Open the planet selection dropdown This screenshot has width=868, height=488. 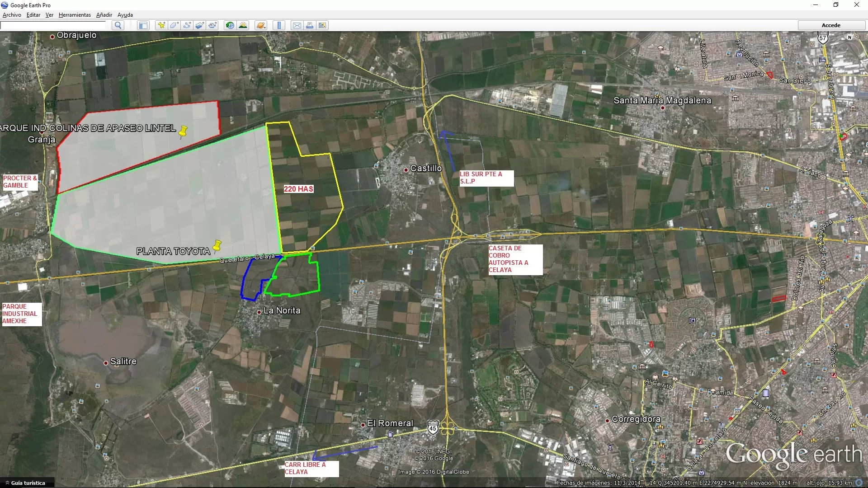click(261, 25)
